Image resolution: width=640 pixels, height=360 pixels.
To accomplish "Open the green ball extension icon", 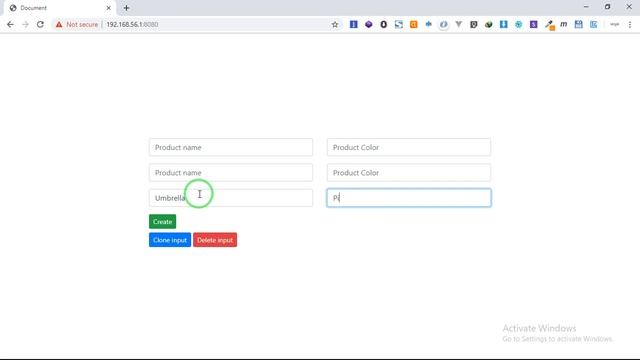I will tap(489, 24).
